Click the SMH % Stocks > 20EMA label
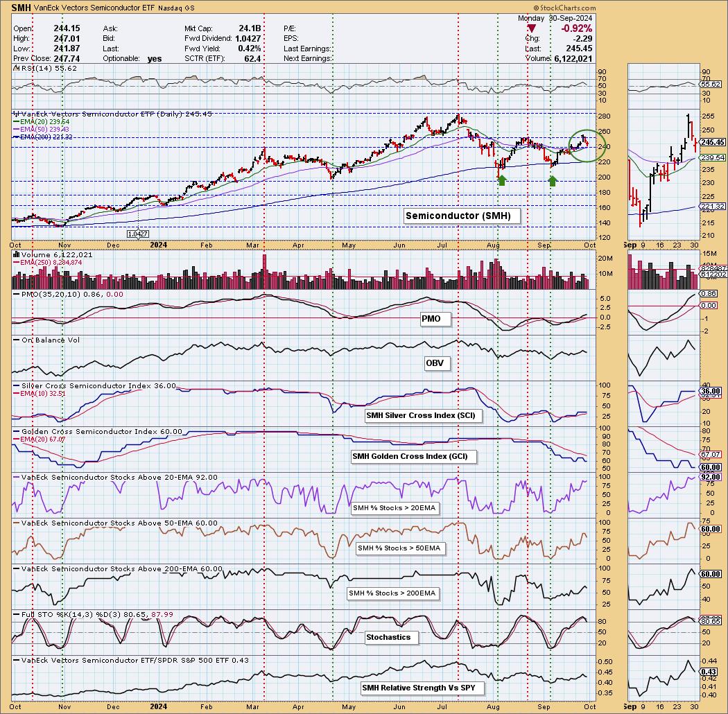728x714 pixels. 395,508
